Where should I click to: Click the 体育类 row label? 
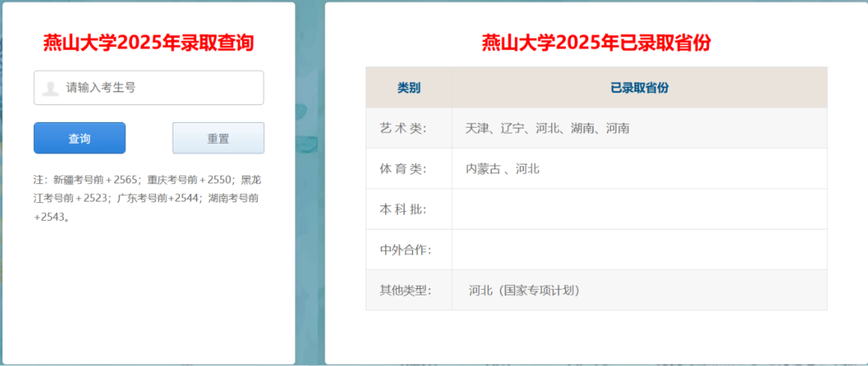pos(403,169)
